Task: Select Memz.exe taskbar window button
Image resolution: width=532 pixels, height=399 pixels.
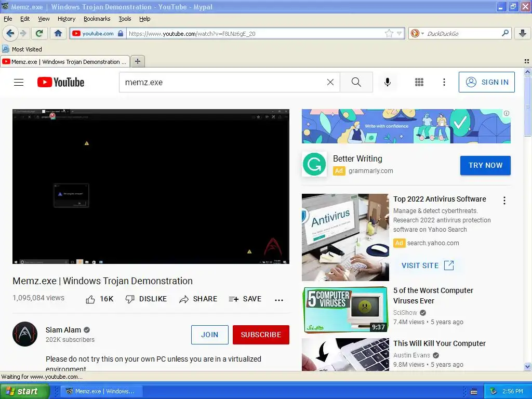Action: coord(101,391)
